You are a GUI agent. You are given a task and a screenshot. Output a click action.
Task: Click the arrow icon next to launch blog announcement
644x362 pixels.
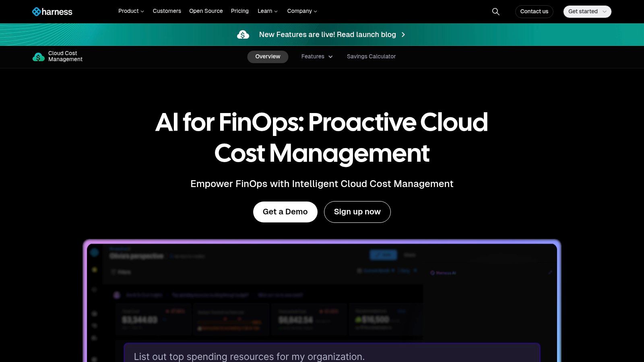pyautogui.click(x=403, y=35)
